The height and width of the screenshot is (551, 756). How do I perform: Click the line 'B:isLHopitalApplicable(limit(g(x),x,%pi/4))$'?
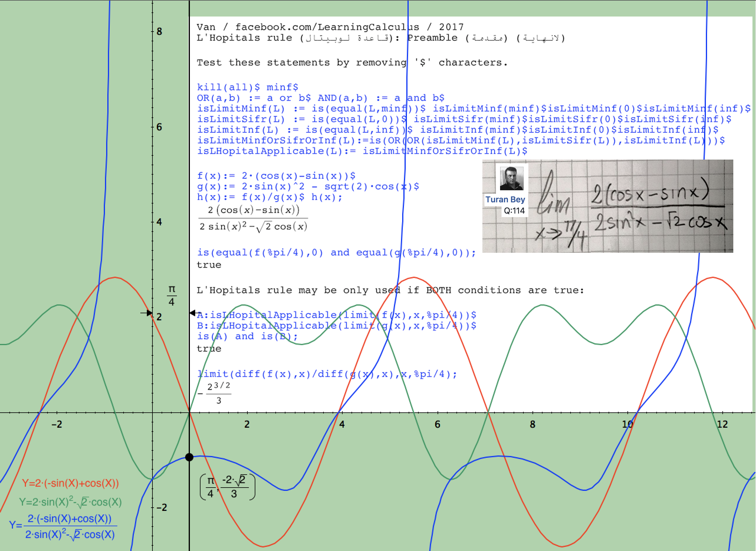337,326
